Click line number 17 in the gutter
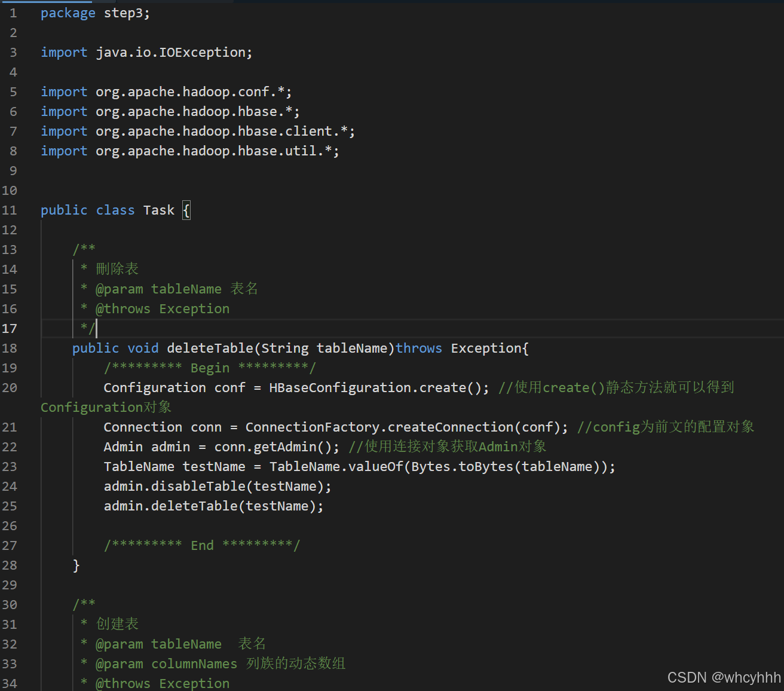784x691 pixels. (10, 329)
